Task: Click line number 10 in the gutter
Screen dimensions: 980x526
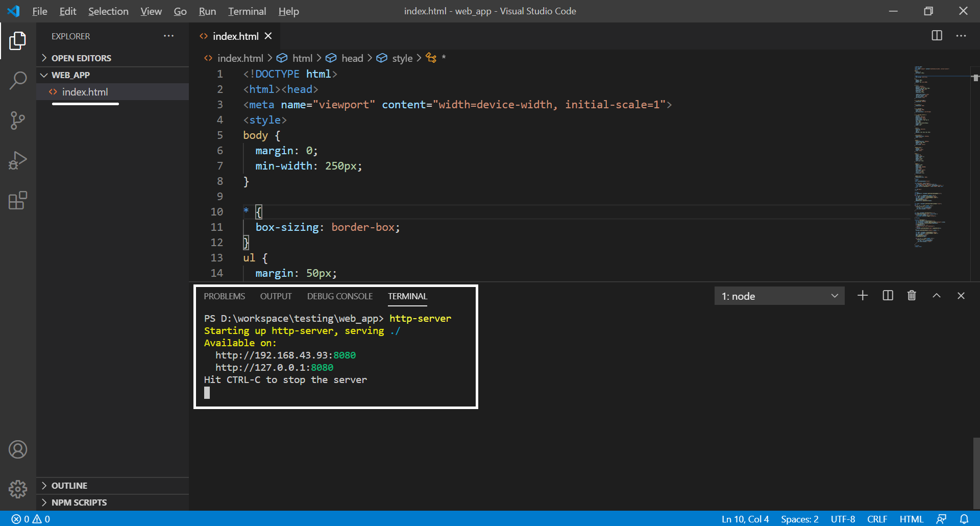Action: click(x=217, y=212)
